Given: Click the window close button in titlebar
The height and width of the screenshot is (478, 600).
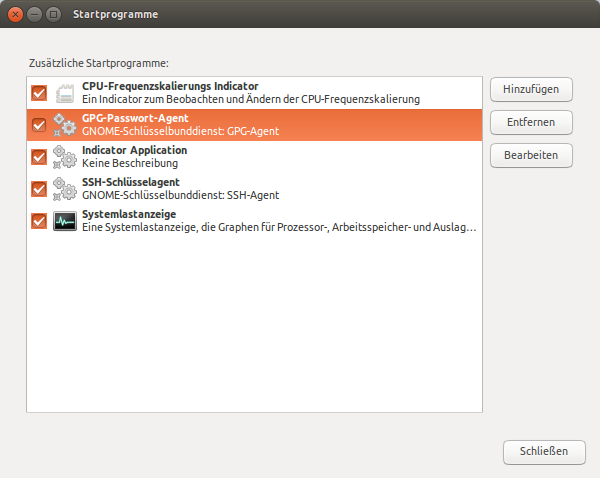Looking at the screenshot, I should 16,15.
